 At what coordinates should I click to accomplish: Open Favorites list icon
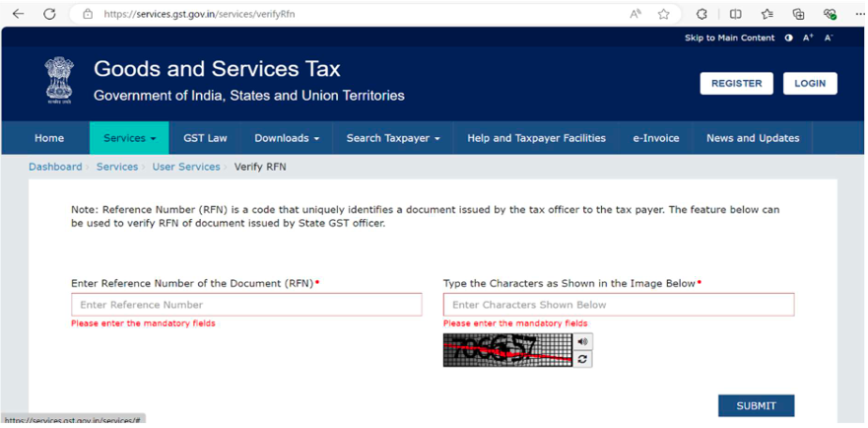[x=767, y=14]
